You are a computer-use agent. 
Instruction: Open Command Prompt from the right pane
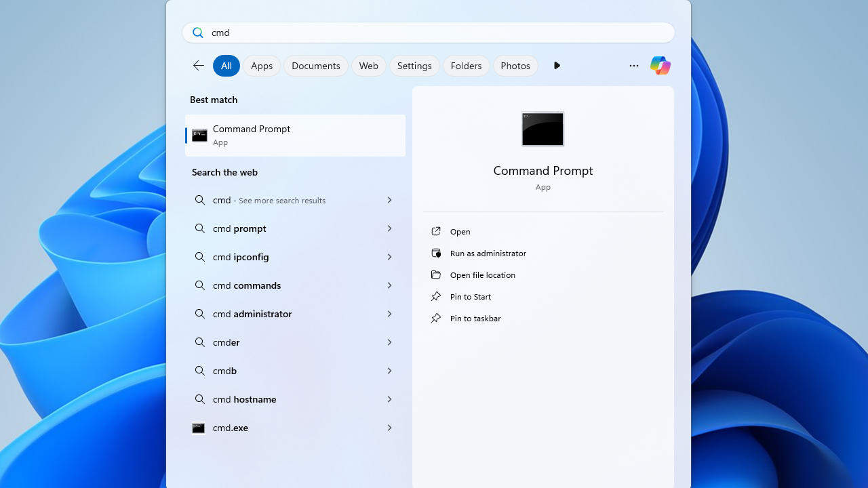point(460,231)
